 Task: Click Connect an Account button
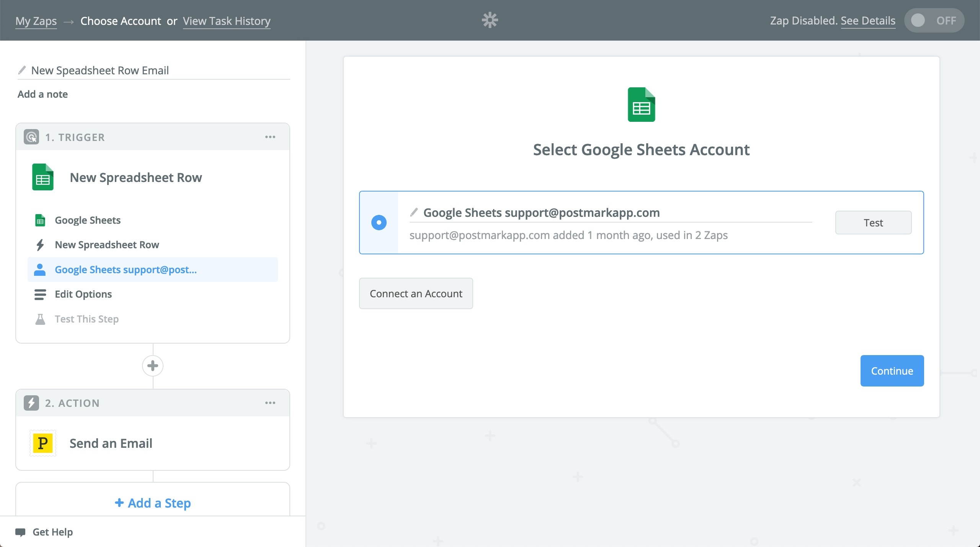pos(416,293)
